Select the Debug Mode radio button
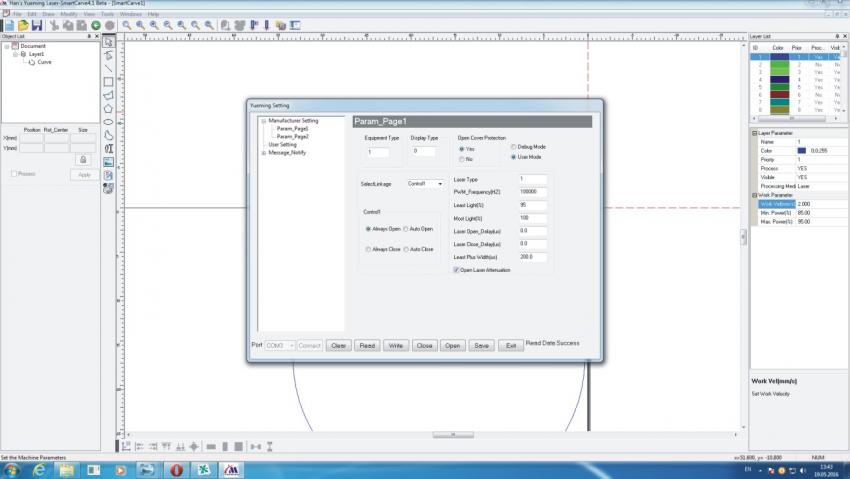850x479 pixels. (x=513, y=147)
